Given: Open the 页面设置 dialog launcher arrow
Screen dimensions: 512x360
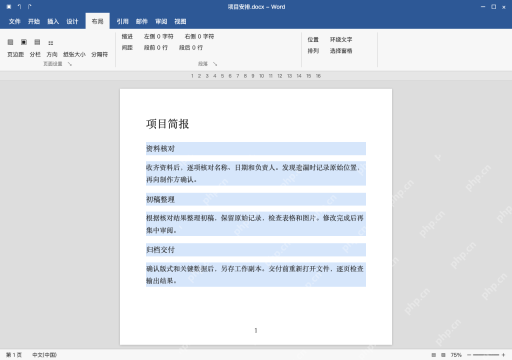Looking at the screenshot, I should point(70,64).
